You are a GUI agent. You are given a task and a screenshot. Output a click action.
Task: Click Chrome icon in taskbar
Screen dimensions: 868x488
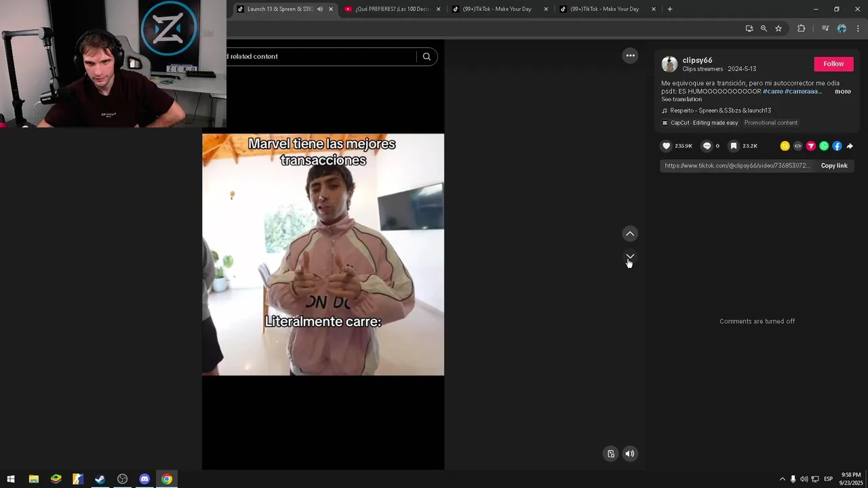point(167,479)
